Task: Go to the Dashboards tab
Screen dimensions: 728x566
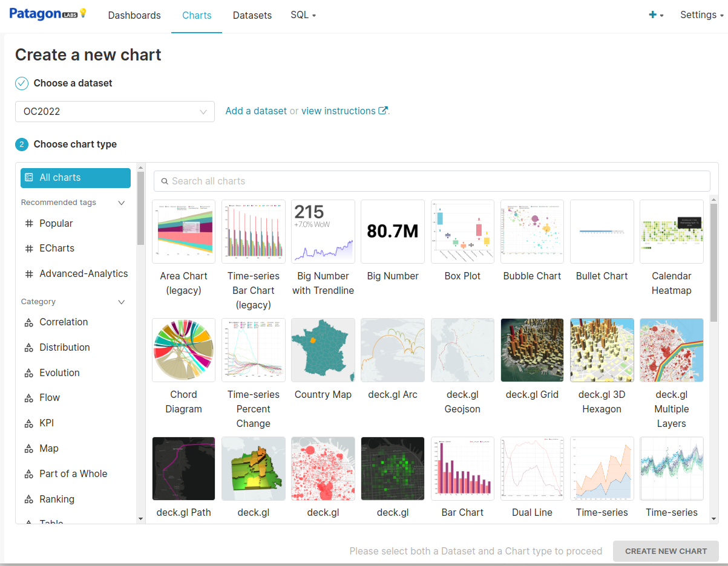Action: pyautogui.click(x=134, y=15)
